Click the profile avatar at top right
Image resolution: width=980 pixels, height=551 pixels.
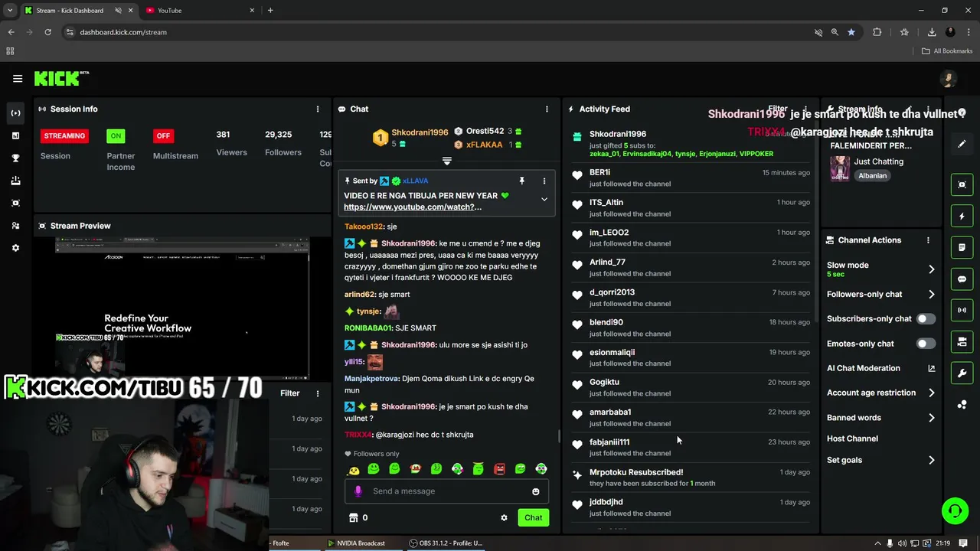pyautogui.click(x=949, y=79)
